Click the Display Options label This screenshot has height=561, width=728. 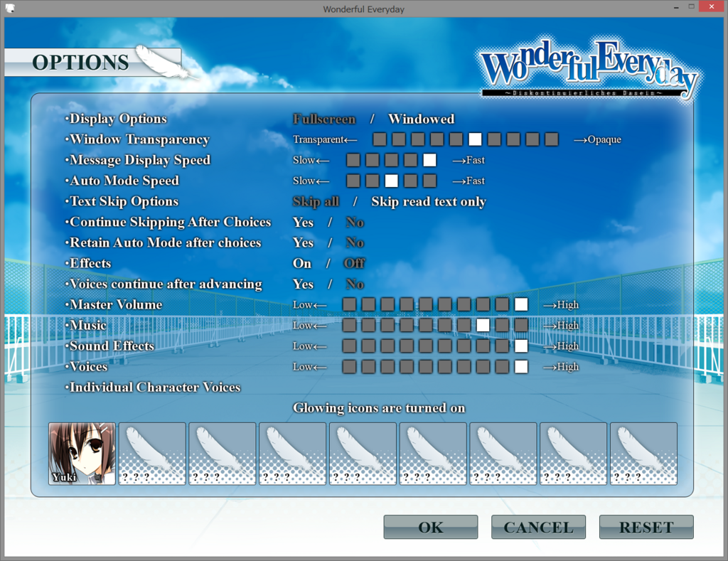click(x=116, y=119)
